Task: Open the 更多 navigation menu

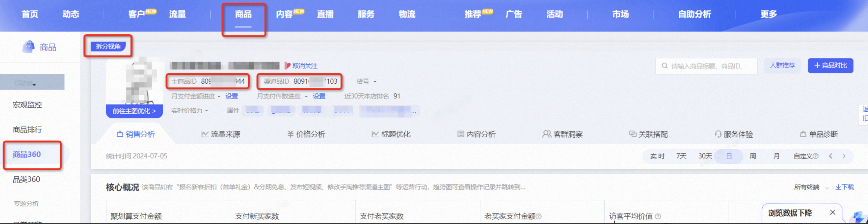Action: [x=769, y=14]
